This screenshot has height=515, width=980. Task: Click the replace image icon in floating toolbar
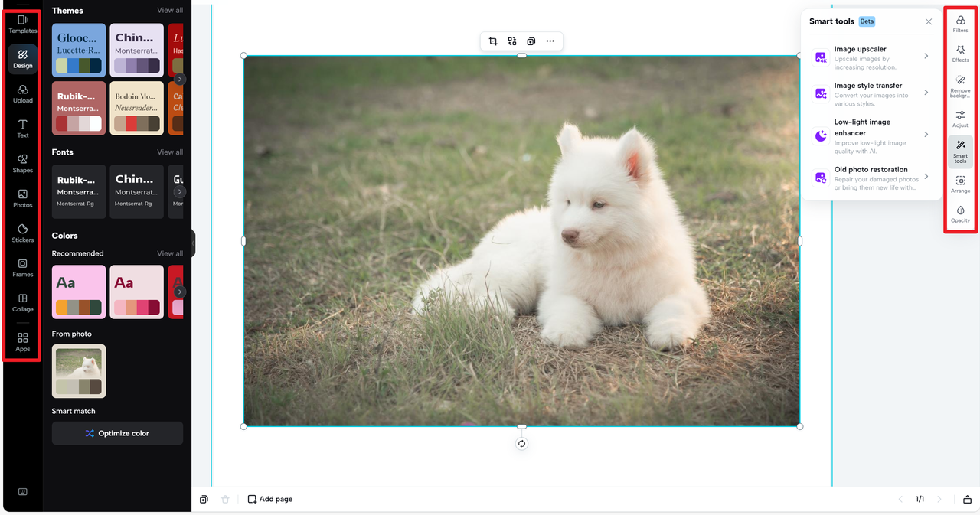[512, 41]
